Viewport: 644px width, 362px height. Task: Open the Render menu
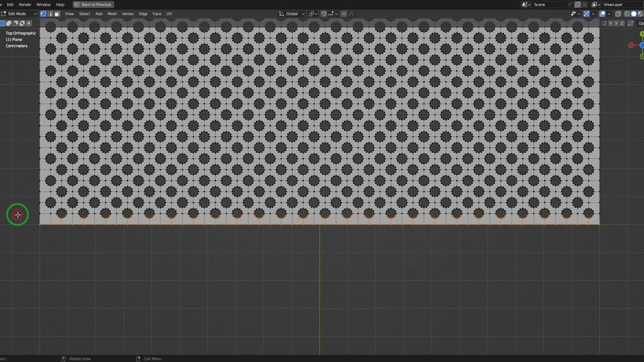[x=25, y=5]
